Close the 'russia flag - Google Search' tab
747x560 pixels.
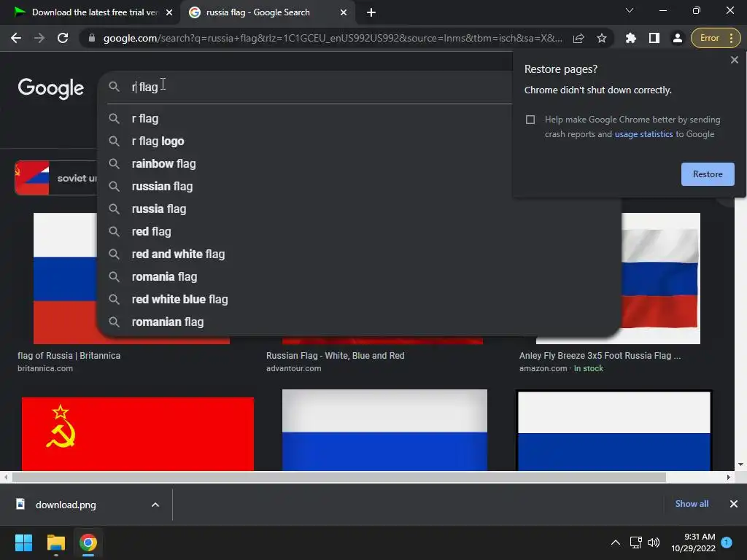click(x=344, y=12)
